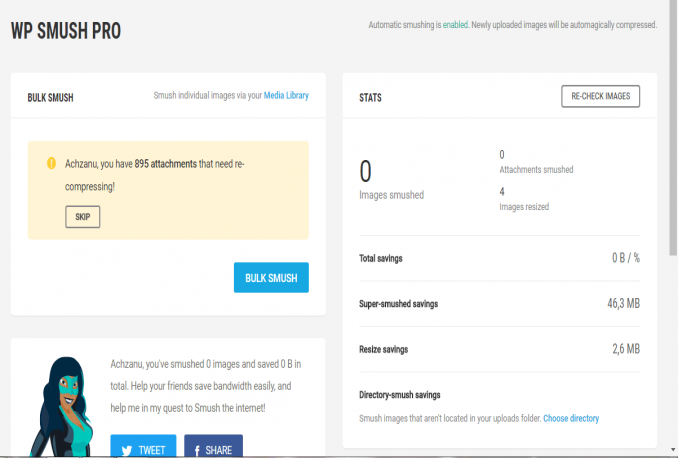Open the Media Library link
This screenshot has width=678, height=458.
click(286, 96)
